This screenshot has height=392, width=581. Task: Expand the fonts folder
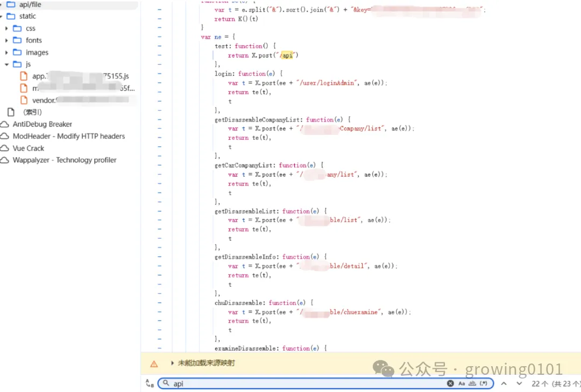(6, 40)
